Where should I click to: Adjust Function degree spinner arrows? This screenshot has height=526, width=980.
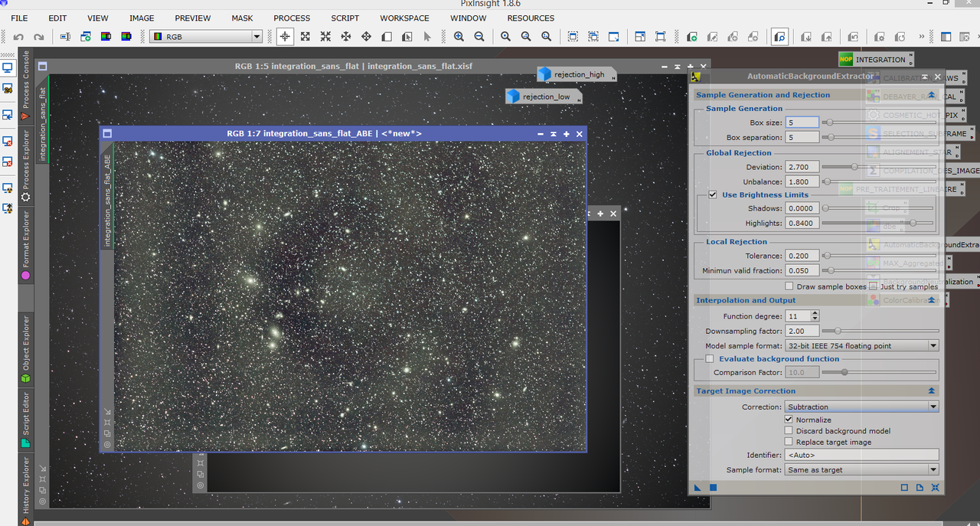(x=815, y=316)
